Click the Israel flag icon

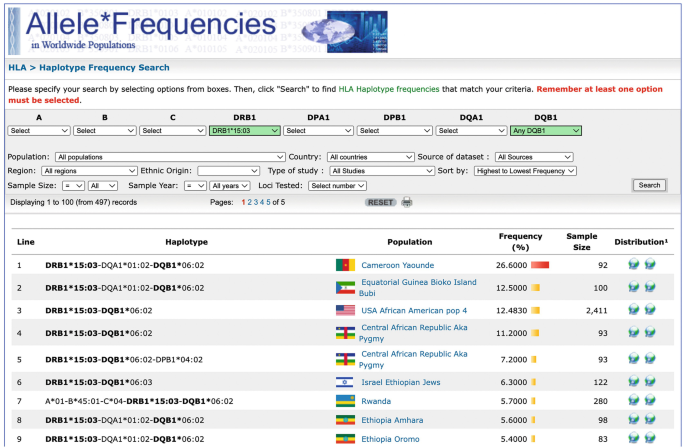click(345, 382)
